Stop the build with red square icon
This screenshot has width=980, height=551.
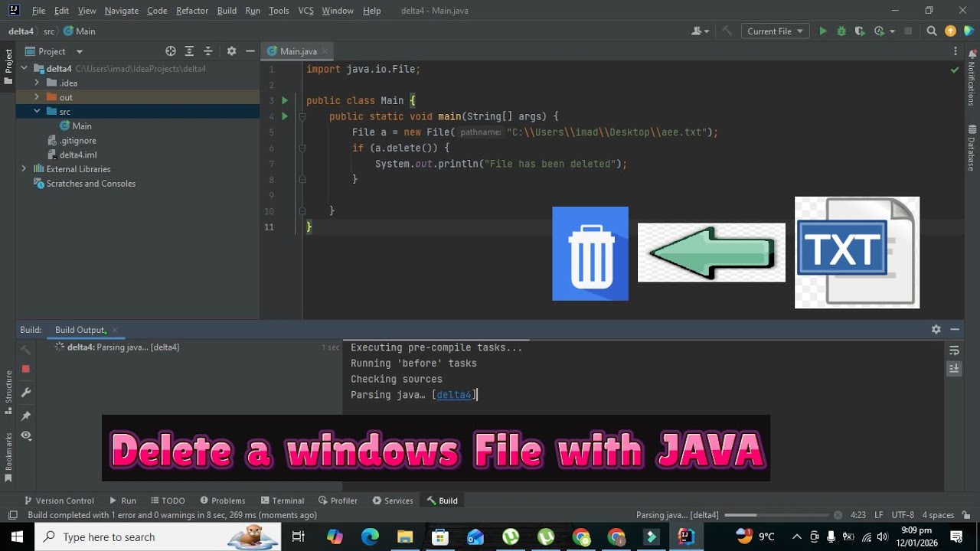(x=25, y=369)
